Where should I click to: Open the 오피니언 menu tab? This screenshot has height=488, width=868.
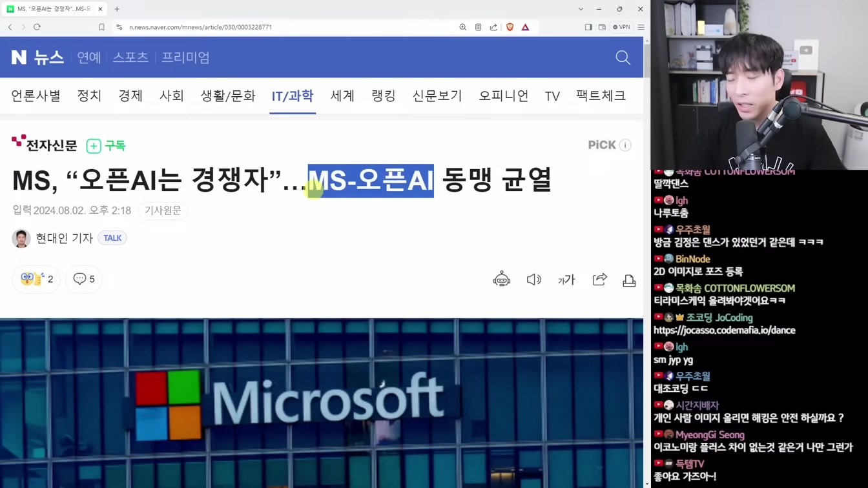point(503,96)
